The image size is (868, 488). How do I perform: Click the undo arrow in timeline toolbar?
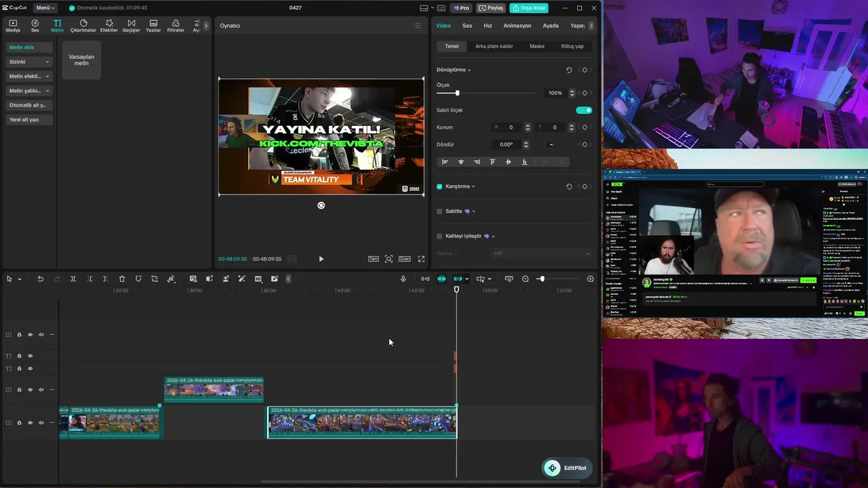40,279
